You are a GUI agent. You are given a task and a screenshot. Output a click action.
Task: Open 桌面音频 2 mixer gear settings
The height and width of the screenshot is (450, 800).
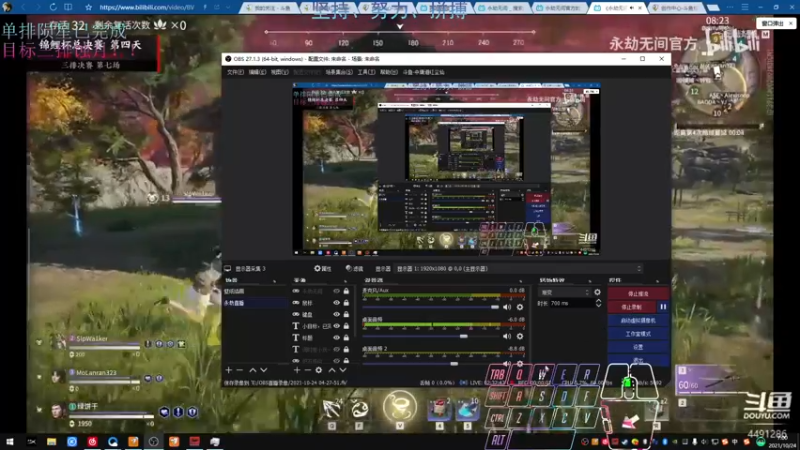(x=520, y=364)
